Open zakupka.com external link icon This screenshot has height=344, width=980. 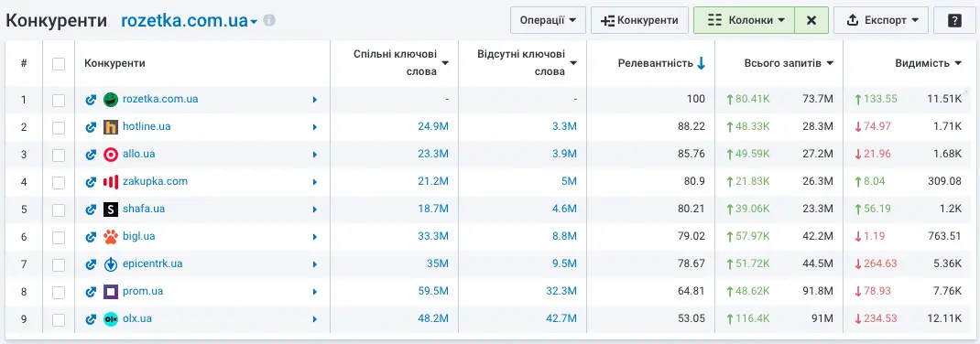pos(91,182)
